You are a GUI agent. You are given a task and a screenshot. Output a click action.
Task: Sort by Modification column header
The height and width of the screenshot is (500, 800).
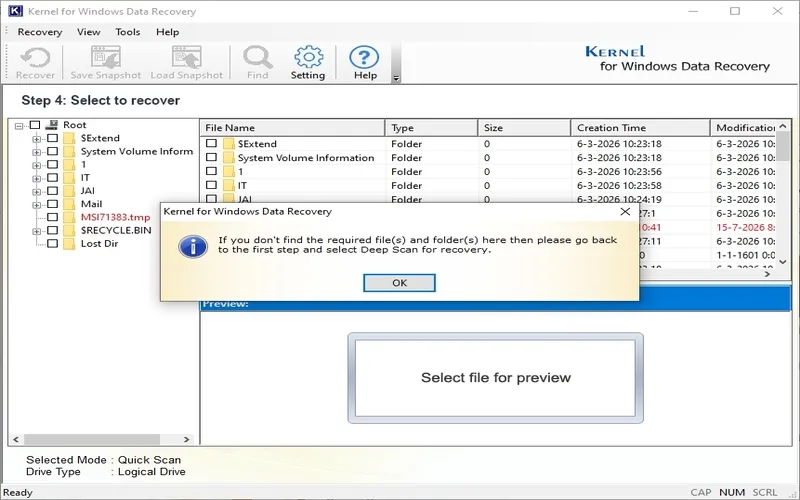[x=743, y=128]
